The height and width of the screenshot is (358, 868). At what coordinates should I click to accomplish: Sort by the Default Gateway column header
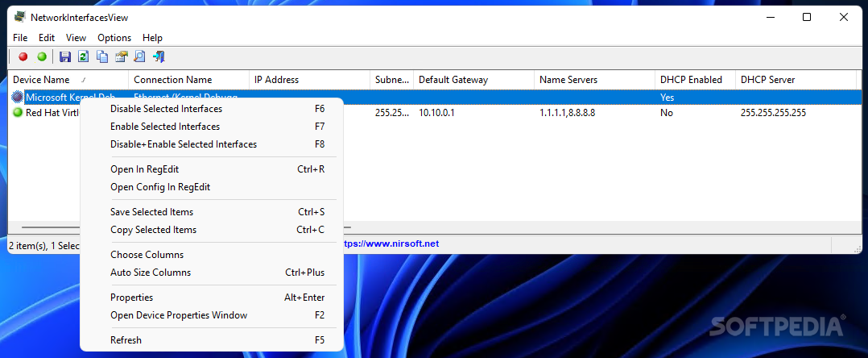(473, 80)
